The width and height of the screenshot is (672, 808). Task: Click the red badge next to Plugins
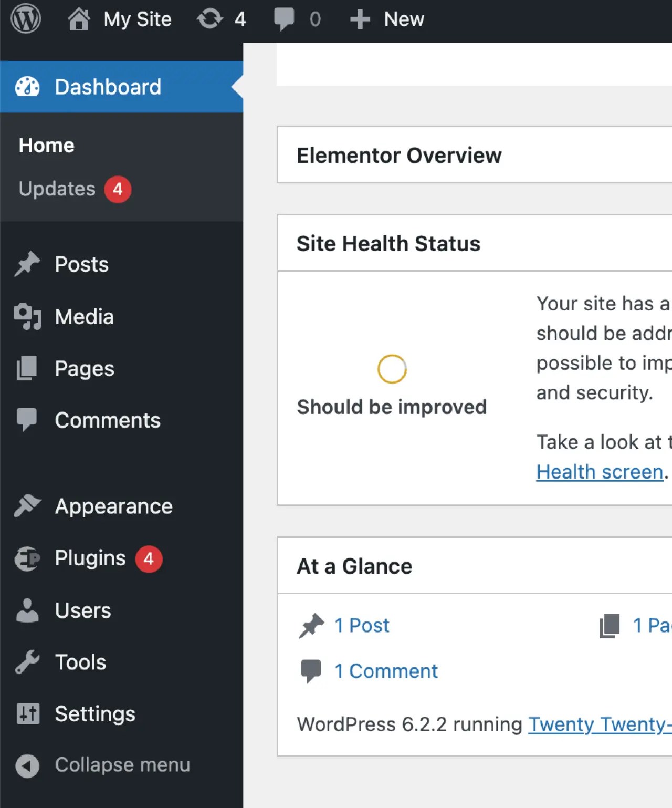point(149,558)
